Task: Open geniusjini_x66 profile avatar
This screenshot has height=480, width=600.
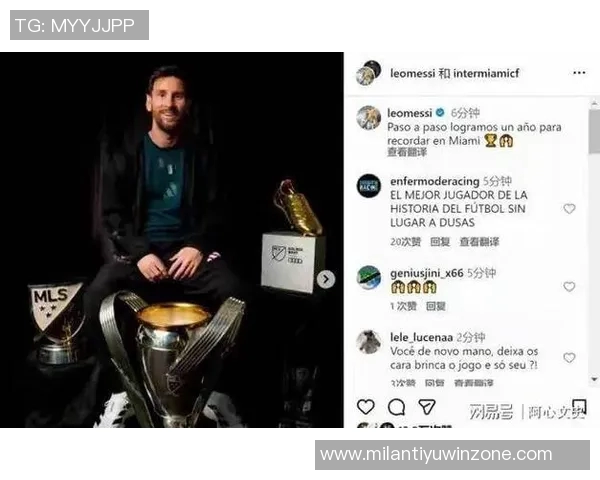Action: 369,277
